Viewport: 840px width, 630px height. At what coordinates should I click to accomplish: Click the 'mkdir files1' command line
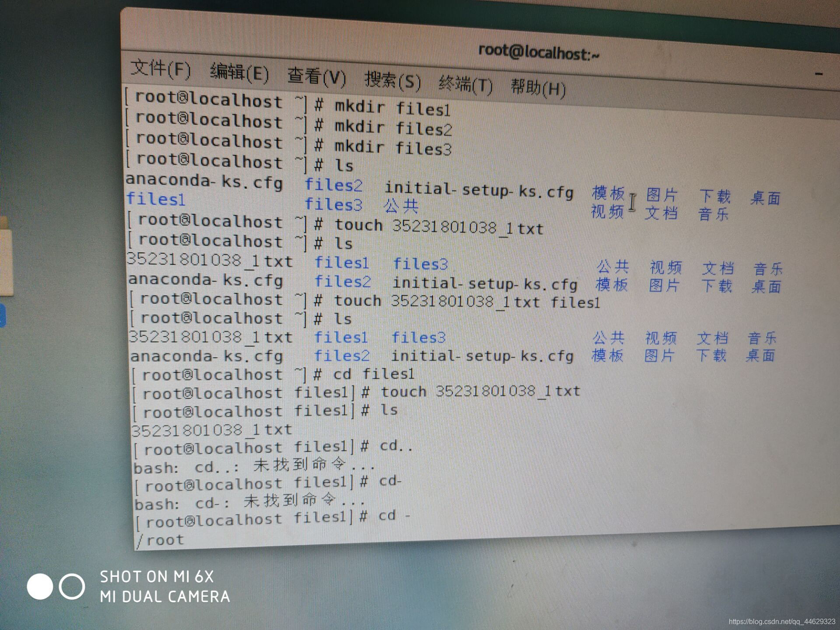(287, 103)
